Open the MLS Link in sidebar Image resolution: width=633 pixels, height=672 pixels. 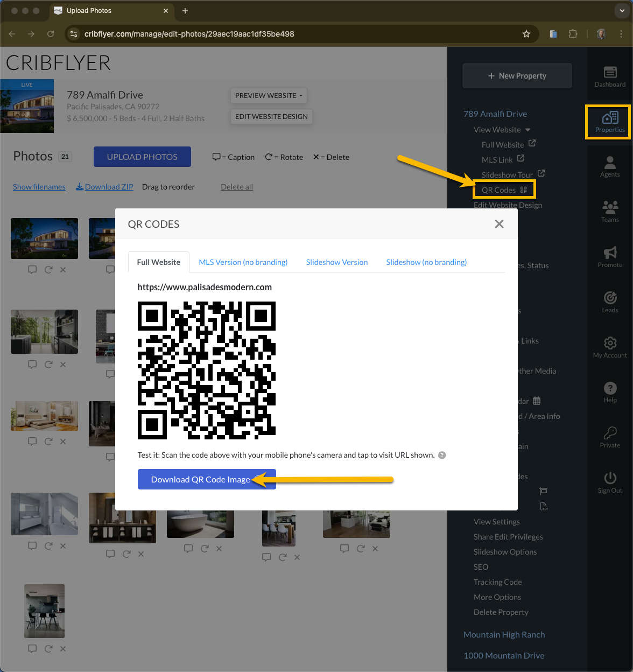pyautogui.click(x=503, y=159)
